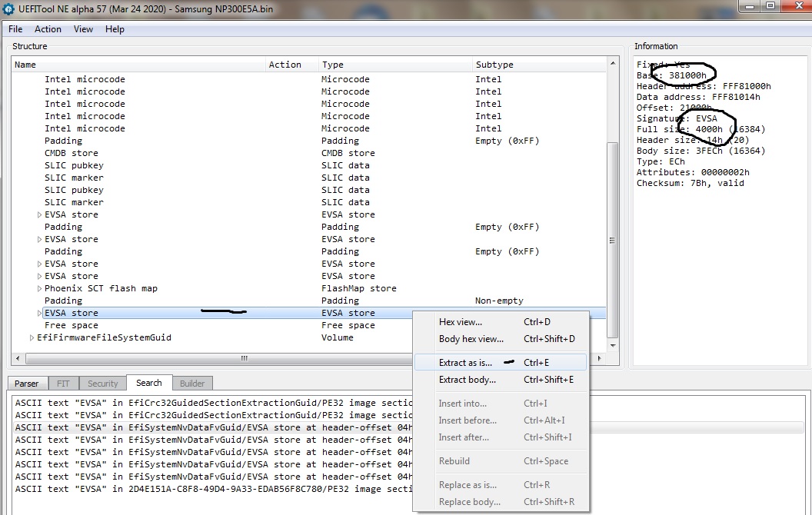Image resolution: width=812 pixels, height=515 pixels.
Task: Expand the Phoenix SCT flash map node
Action: (40, 288)
